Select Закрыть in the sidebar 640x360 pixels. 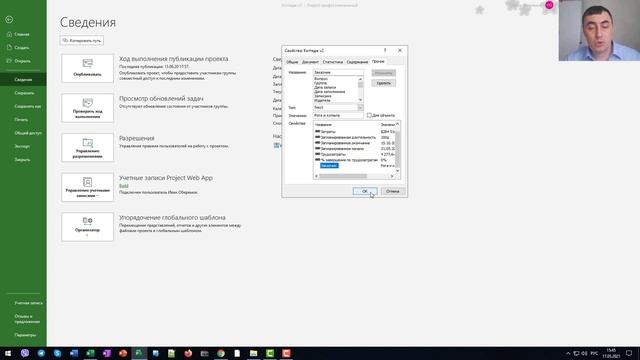pos(22,160)
